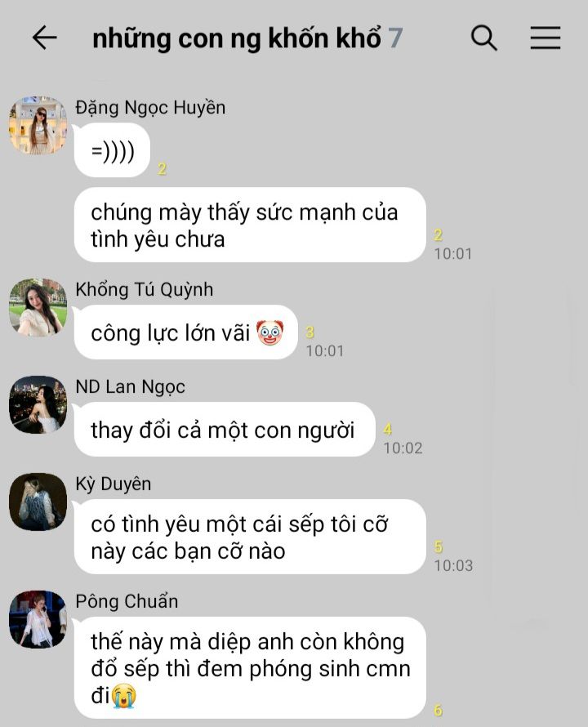Tap the crying emoji in last message
588x727 pixels.
(x=124, y=695)
